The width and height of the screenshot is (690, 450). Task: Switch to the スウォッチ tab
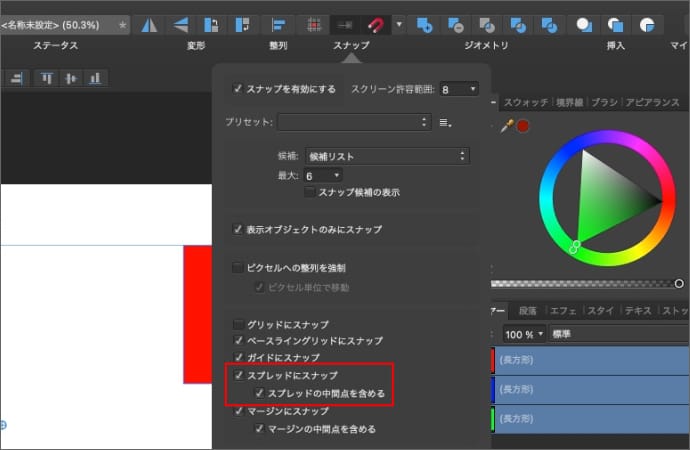526,103
